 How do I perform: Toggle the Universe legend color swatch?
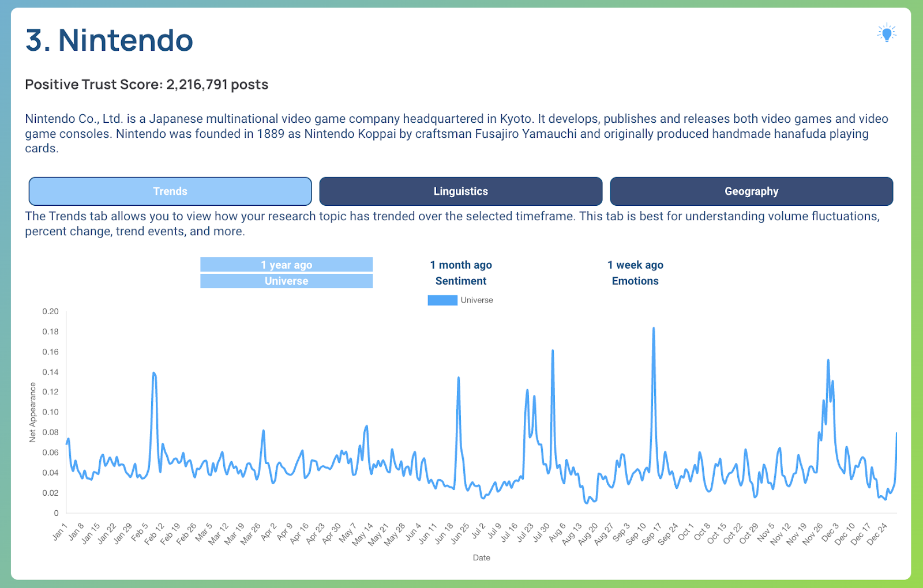tap(442, 300)
